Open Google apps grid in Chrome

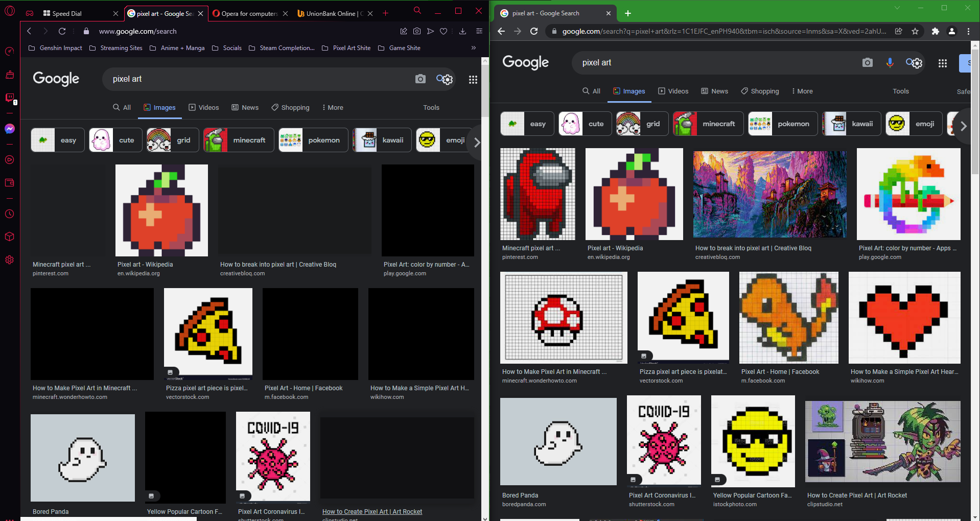pos(943,63)
